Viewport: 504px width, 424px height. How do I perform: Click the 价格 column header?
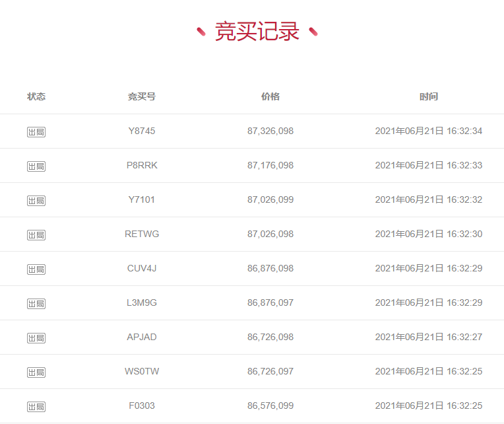pos(270,96)
